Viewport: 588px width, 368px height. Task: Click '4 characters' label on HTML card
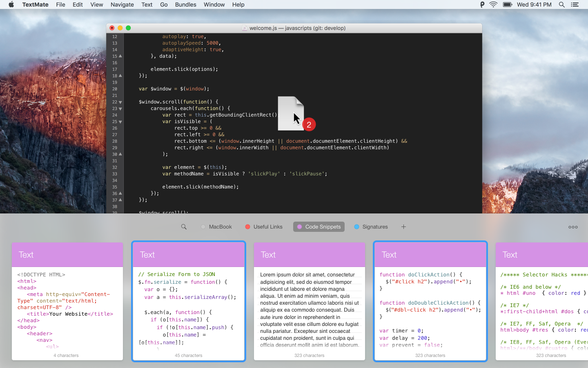coord(66,355)
